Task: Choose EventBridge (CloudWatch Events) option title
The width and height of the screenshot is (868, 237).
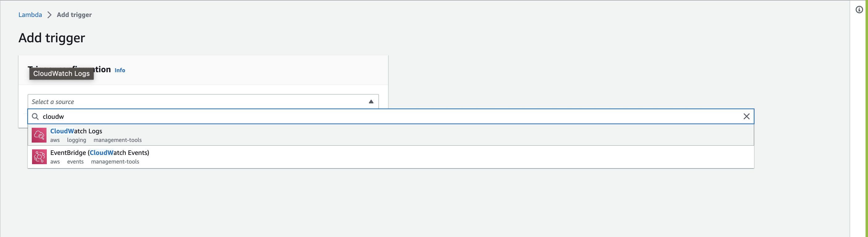Action: 100,152
